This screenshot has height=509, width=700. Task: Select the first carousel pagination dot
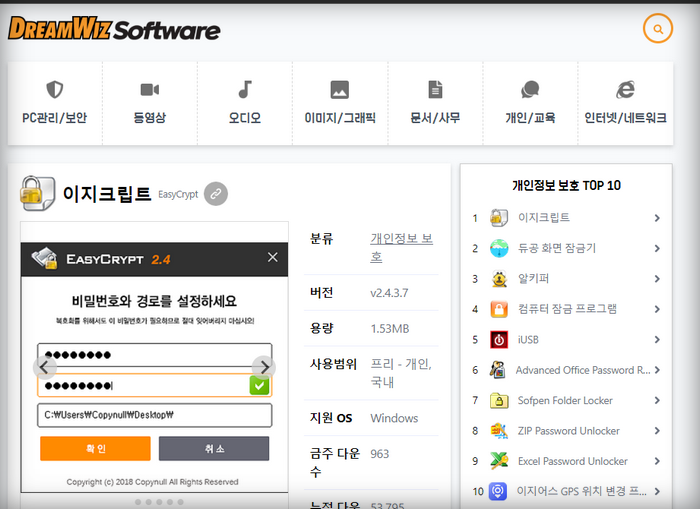[x=138, y=502]
